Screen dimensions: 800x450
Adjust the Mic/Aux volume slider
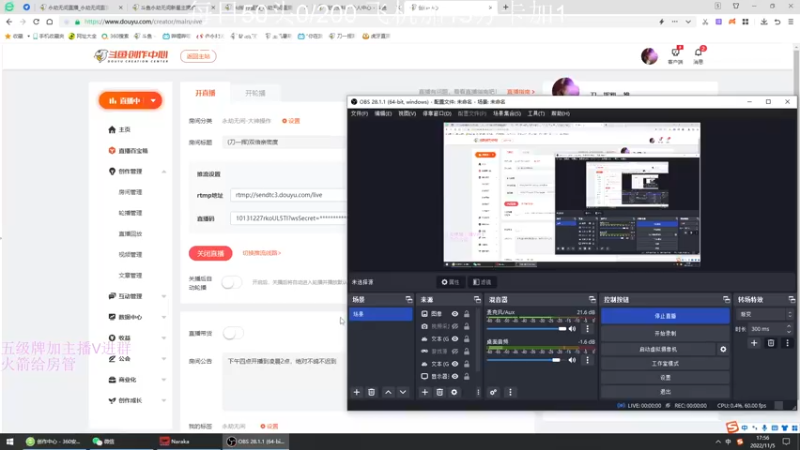coord(527,329)
